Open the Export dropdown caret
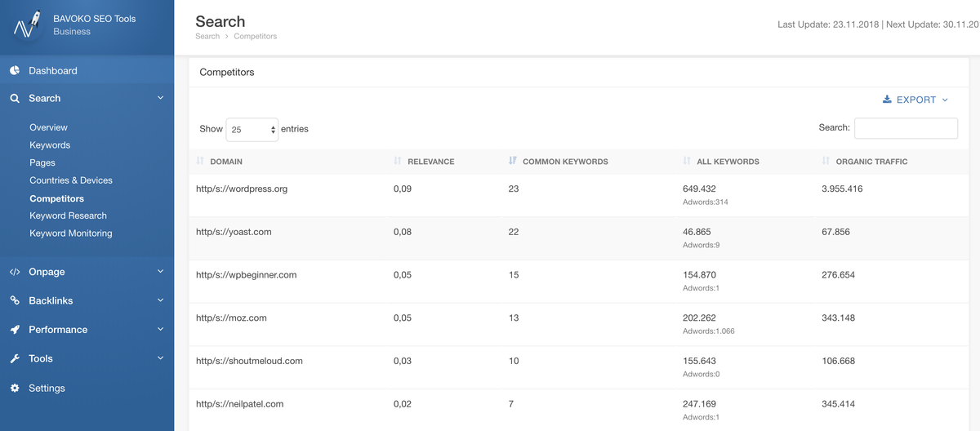Viewport: 980px width, 431px height. (945, 100)
